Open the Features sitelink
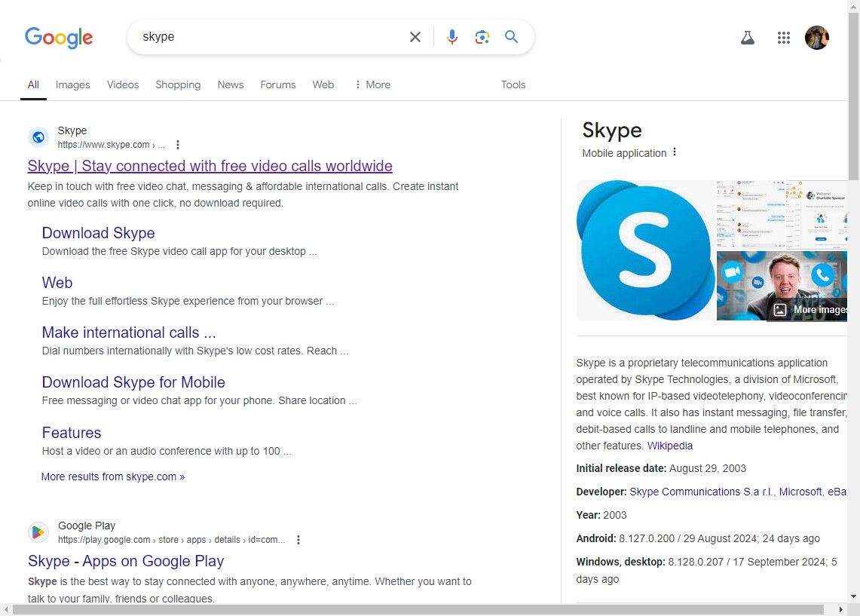The image size is (860, 616). 72,433
